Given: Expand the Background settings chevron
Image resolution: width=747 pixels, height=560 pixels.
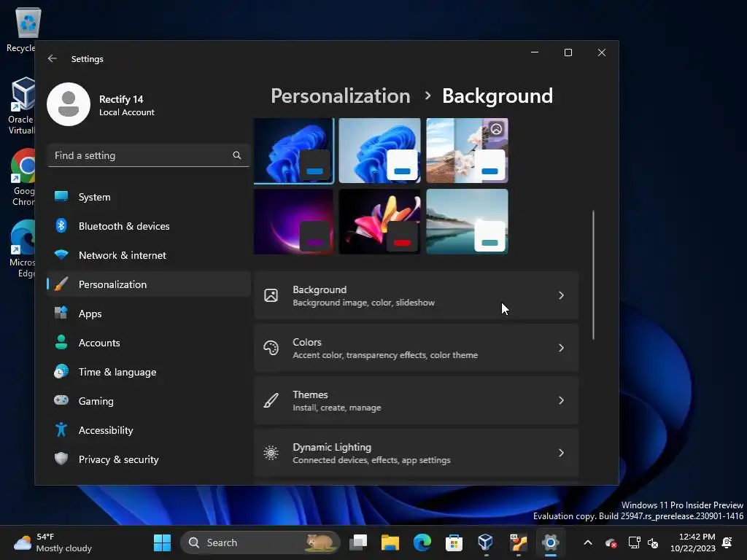Looking at the screenshot, I should tap(561, 295).
